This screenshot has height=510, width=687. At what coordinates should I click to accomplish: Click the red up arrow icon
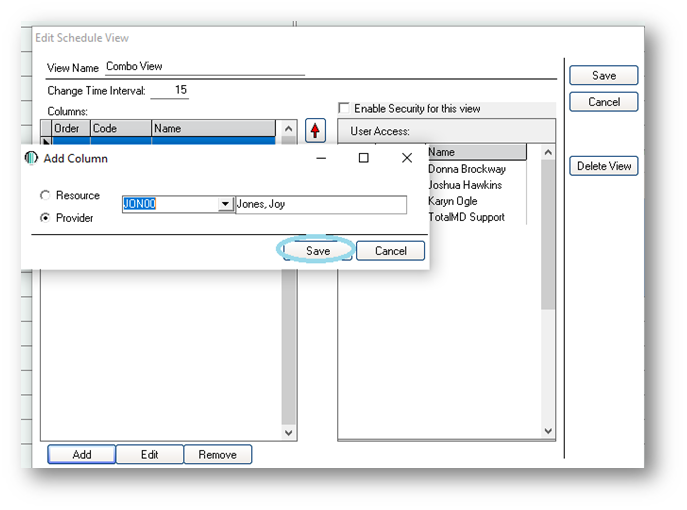click(316, 130)
